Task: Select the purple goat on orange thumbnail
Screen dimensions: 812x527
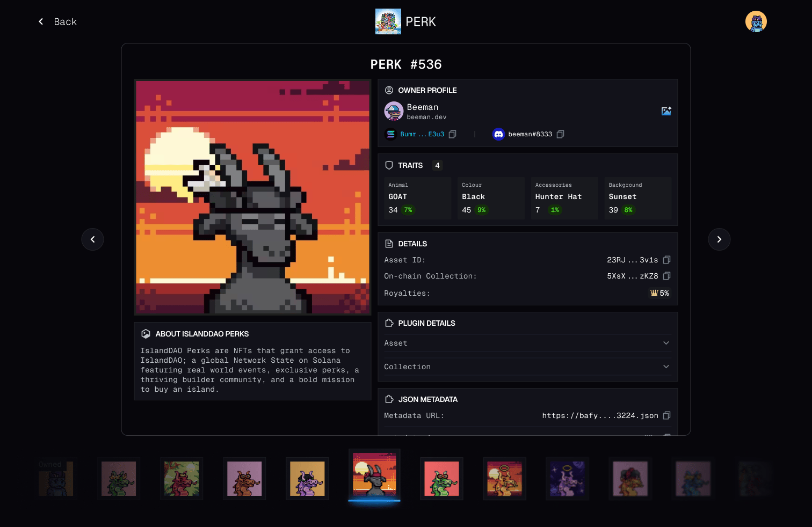Action: pyautogui.click(x=307, y=479)
